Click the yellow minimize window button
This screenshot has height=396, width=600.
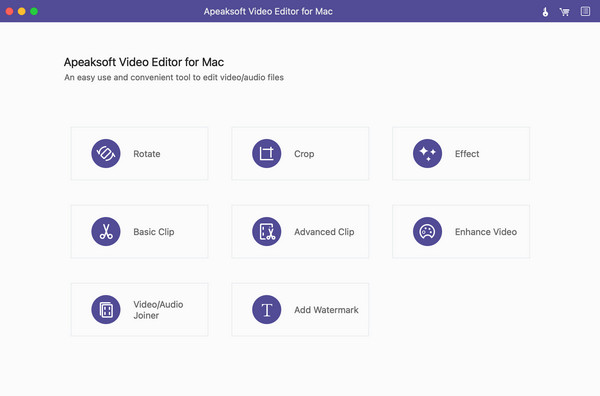tap(22, 11)
